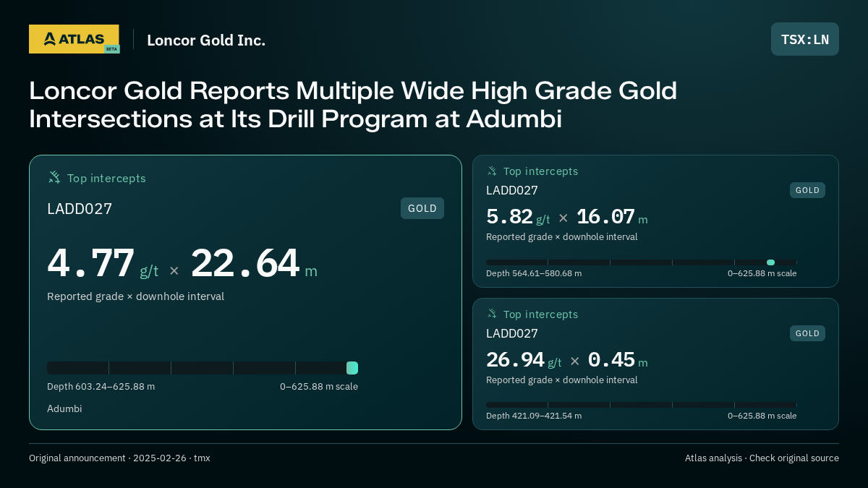Click the Top intercepts heading in the 4.77 g/t card
Image resolution: width=868 pixels, height=488 pixels.
tap(106, 178)
